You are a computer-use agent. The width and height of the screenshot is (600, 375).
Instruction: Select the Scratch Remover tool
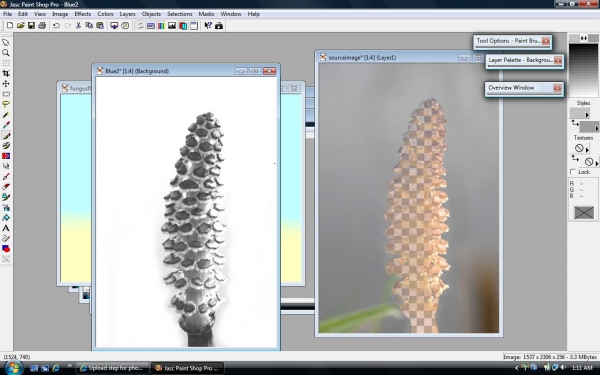coord(6,176)
